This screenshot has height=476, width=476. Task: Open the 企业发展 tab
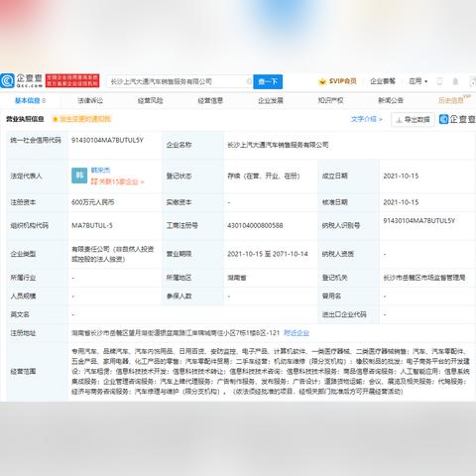pos(271,100)
